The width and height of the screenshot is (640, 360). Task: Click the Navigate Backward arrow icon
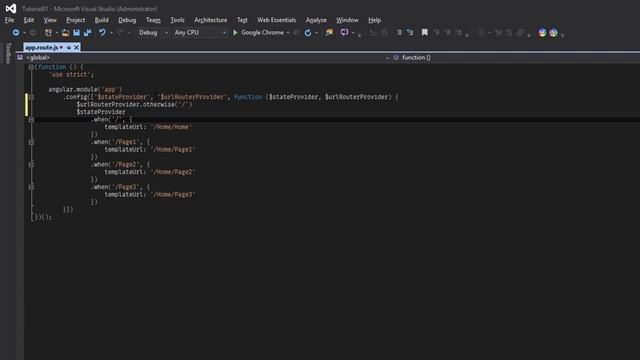[16, 33]
